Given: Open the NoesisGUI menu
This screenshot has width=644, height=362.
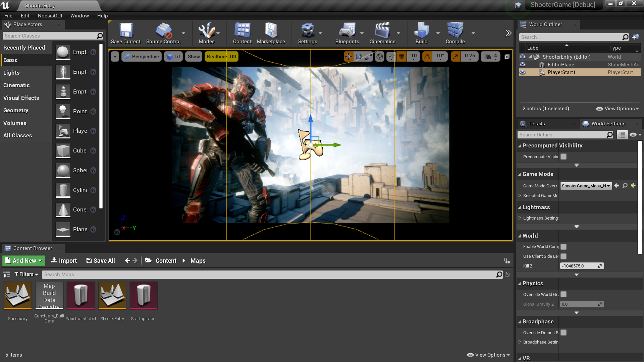Looking at the screenshot, I should click(x=50, y=16).
